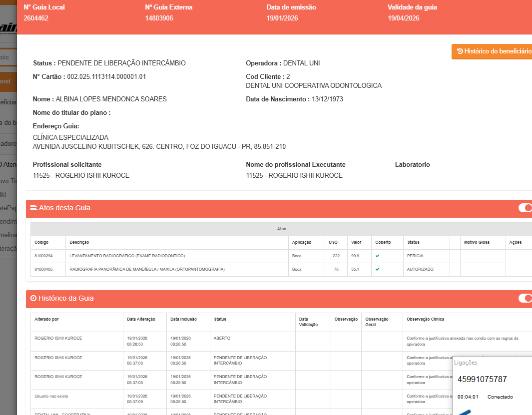The image size is (532, 415).
Task: Click the Conectado call status label
Action: (500, 397)
